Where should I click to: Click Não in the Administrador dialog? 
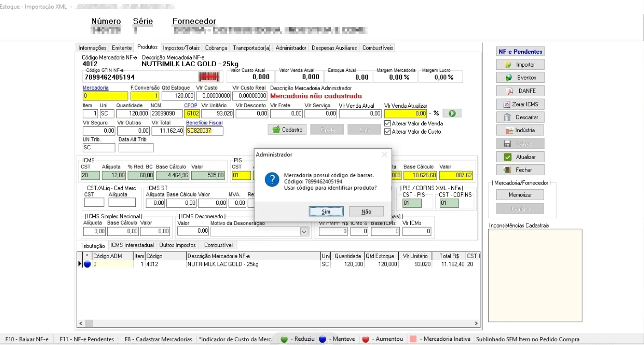coord(366,211)
